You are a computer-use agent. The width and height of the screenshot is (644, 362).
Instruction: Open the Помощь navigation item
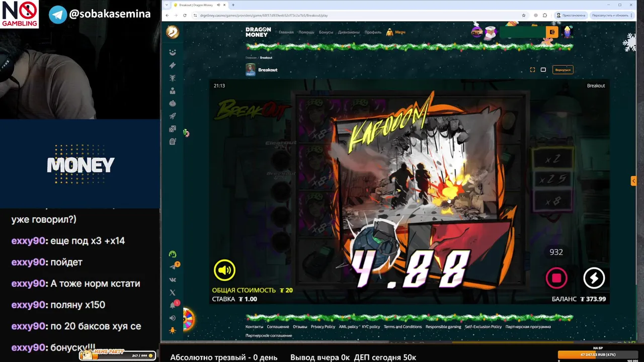[306, 32]
